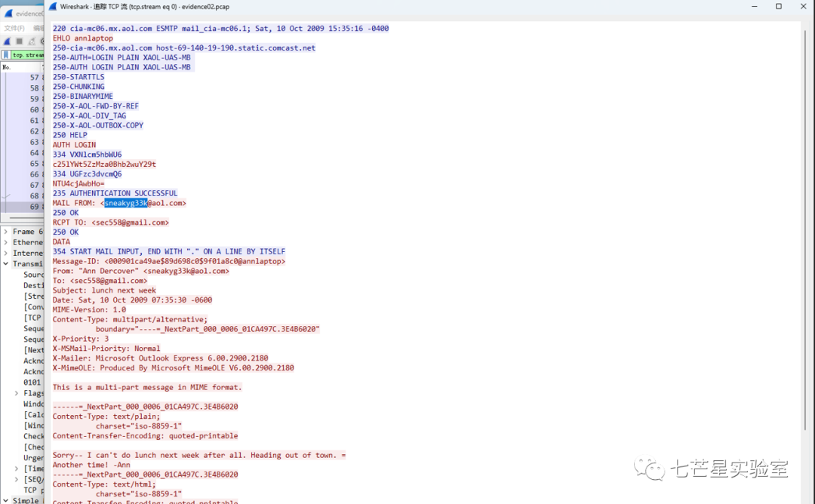
Task: Select packet row 60 in the packet list
Action: [23, 109]
